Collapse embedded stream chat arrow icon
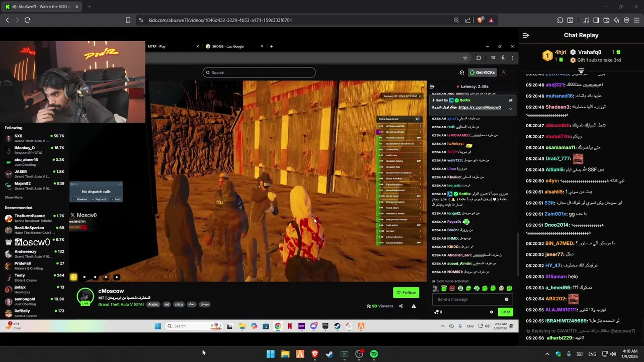Screen dimensions: 644x362 pos(432,86)
